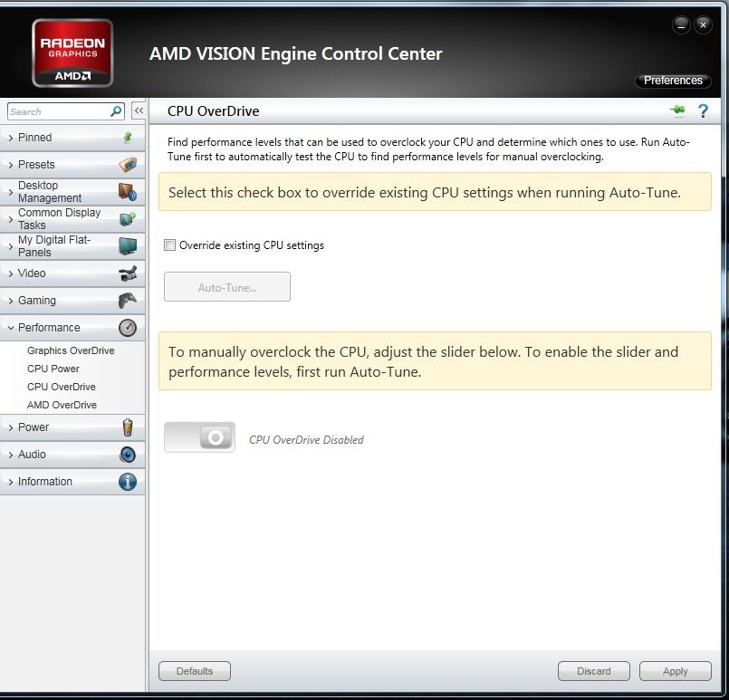Collapse sidebar with double-arrow button
Viewport: 729px width, 700px height.
[139, 110]
